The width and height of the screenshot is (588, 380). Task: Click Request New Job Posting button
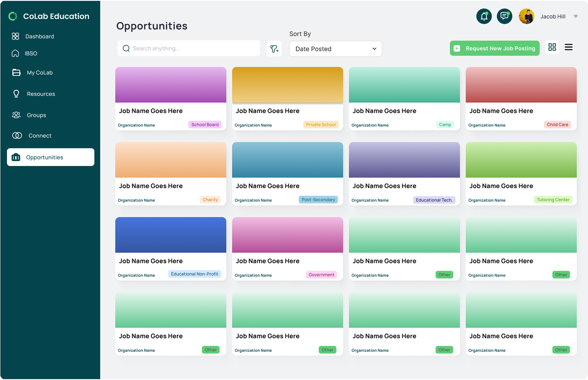point(494,48)
